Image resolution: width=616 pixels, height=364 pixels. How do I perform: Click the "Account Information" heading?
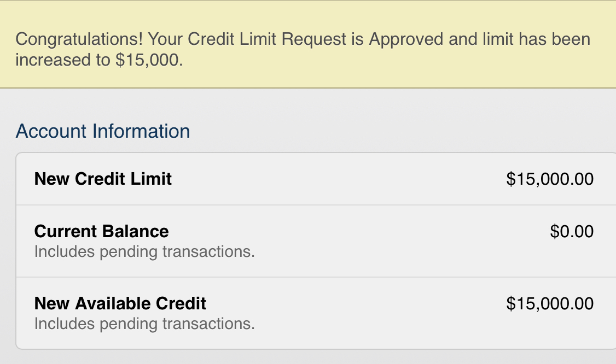pos(103,131)
